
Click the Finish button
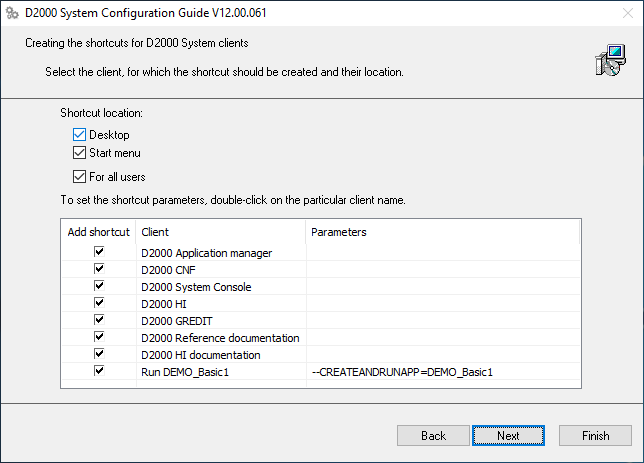(x=596, y=436)
